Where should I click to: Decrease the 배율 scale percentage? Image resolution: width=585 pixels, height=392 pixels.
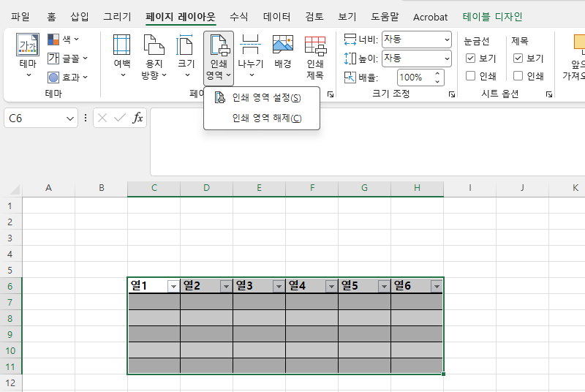[437, 81]
